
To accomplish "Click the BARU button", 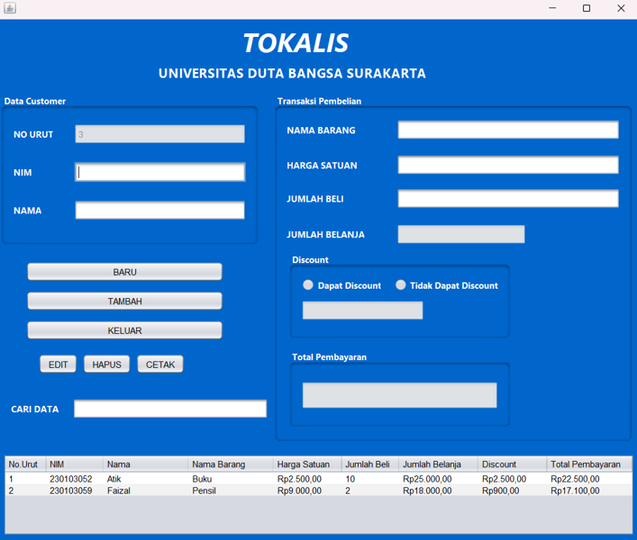I will (125, 272).
